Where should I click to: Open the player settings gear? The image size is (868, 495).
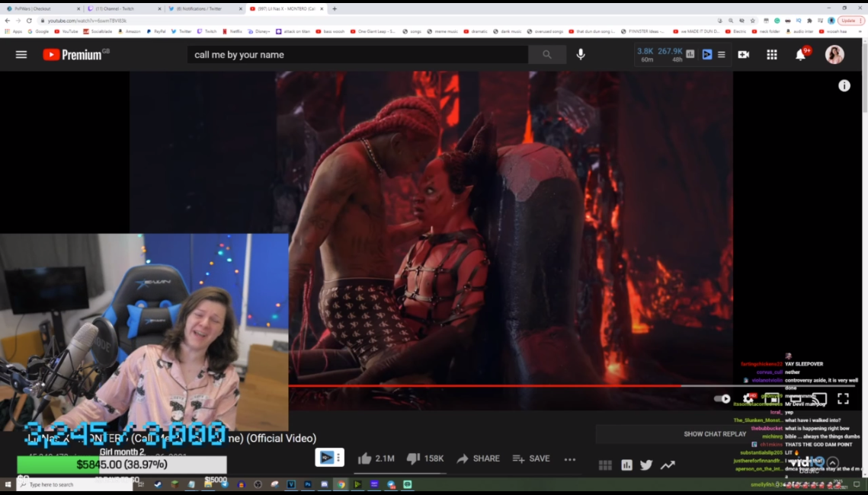click(x=748, y=398)
